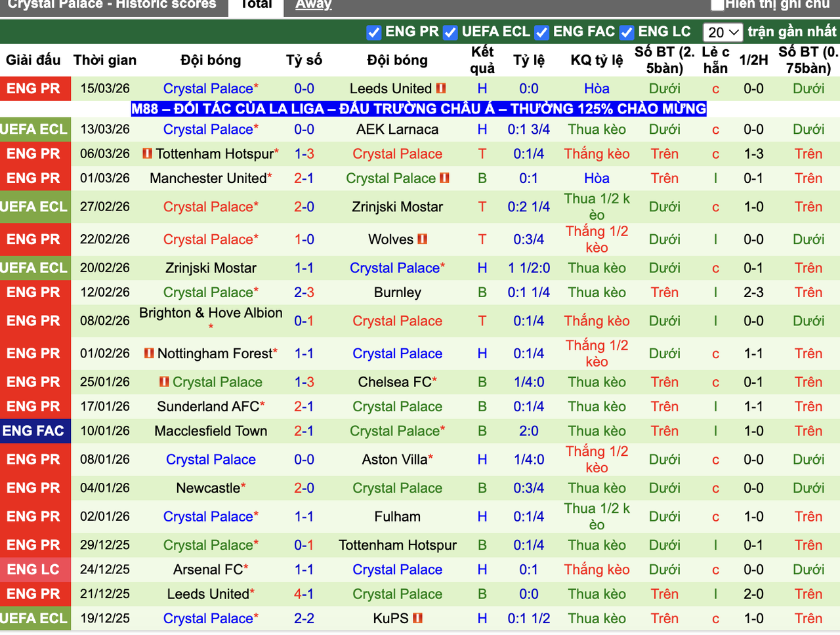This screenshot has width=840, height=635.
Task: Open Newcastle team name
Action: click(x=208, y=488)
